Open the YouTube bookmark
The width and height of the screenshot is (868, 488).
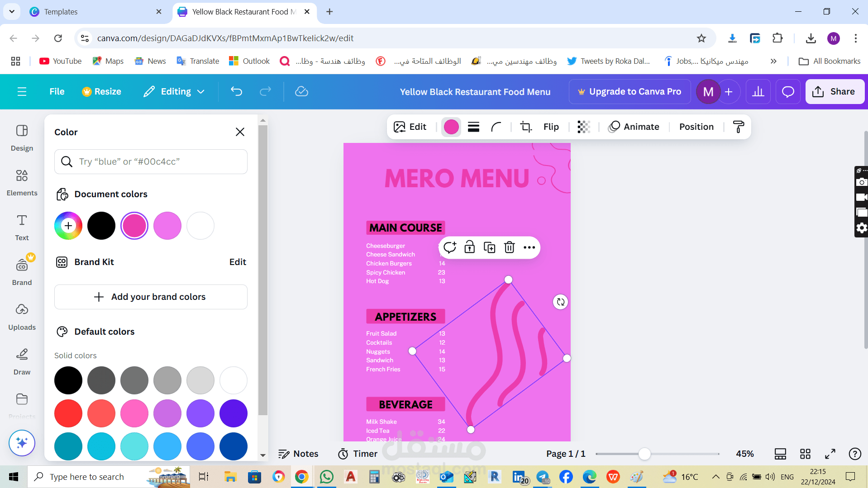(60, 61)
